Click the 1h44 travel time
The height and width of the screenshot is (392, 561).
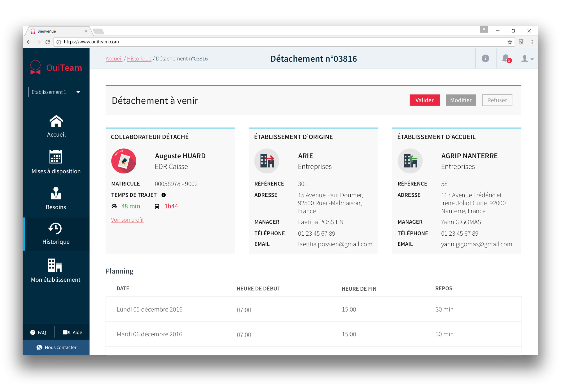(171, 206)
